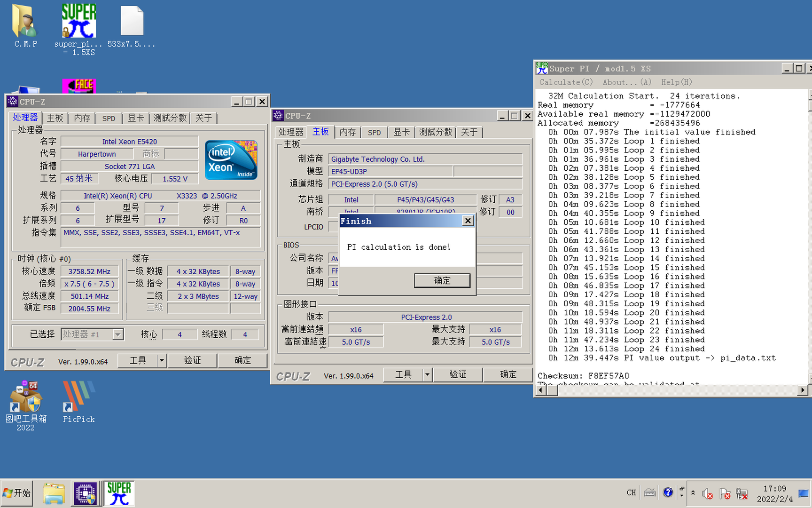The height and width of the screenshot is (508, 812).
Task: Click the Intel Xeon inside logo
Action: click(231, 159)
